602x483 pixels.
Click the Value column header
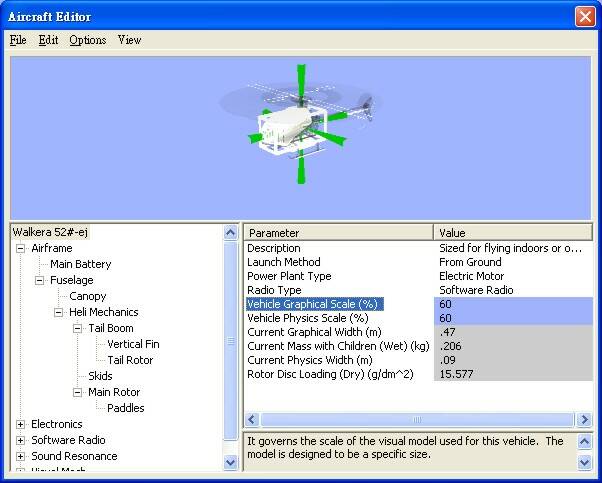coord(513,233)
